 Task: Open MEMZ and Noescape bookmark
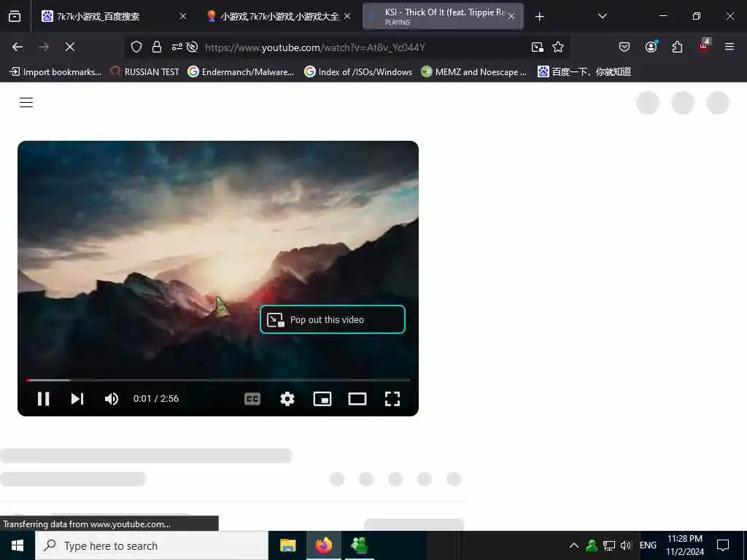click(x=474, y=72)
